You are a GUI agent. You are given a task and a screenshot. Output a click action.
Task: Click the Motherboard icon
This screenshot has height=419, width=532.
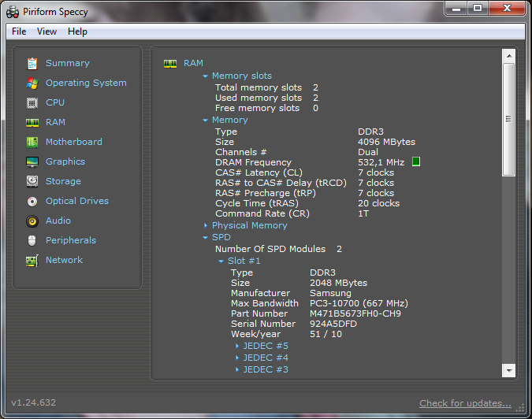coord(32,142)
